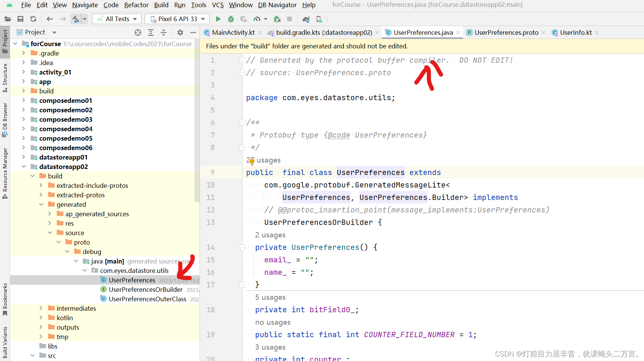
Task: Click the Make Project hammer icon
Action: point(76,19)
